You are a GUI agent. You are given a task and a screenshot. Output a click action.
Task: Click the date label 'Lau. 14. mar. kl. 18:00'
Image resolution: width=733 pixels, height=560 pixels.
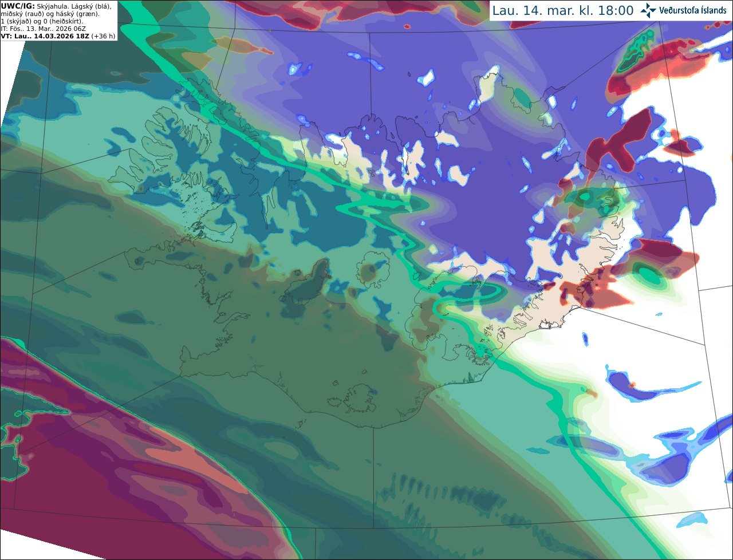coord(563,10)
